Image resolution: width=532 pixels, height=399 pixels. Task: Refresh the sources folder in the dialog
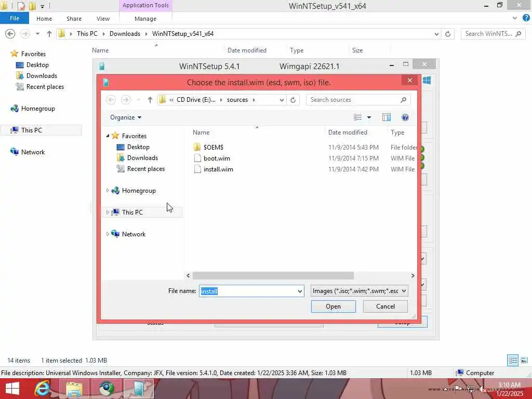pos(293,100)
